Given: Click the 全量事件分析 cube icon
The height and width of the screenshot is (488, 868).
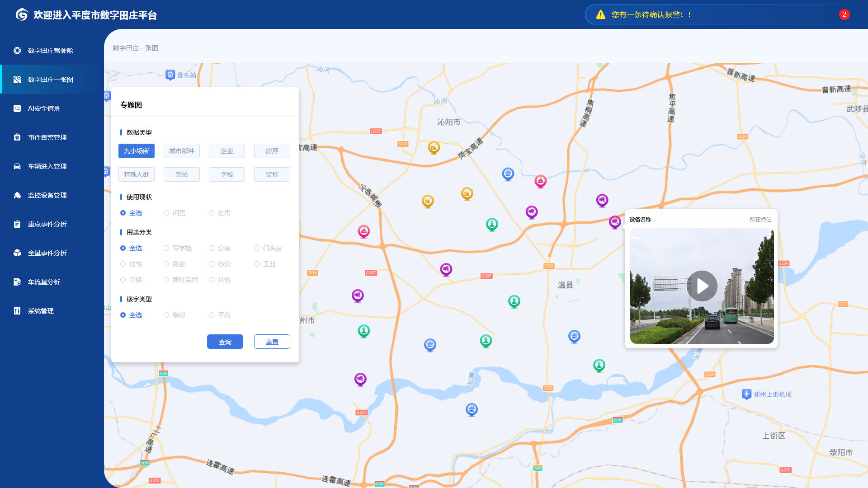Looking at the screenshot, I should (x=17, y=253).
